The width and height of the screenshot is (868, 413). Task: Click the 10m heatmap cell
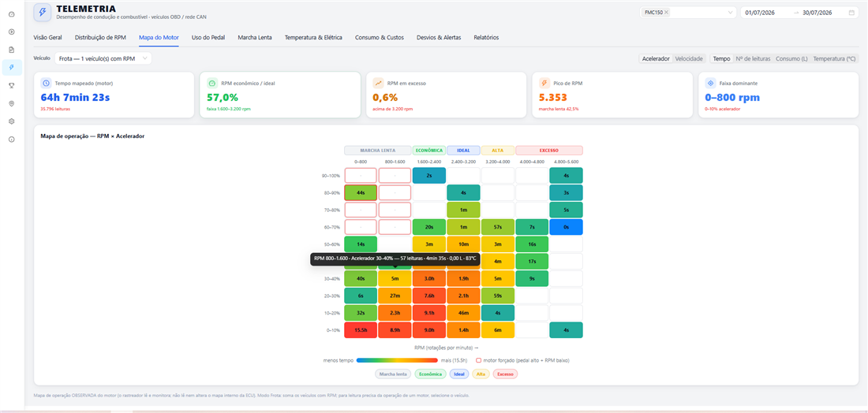click(x=463, y=244)
